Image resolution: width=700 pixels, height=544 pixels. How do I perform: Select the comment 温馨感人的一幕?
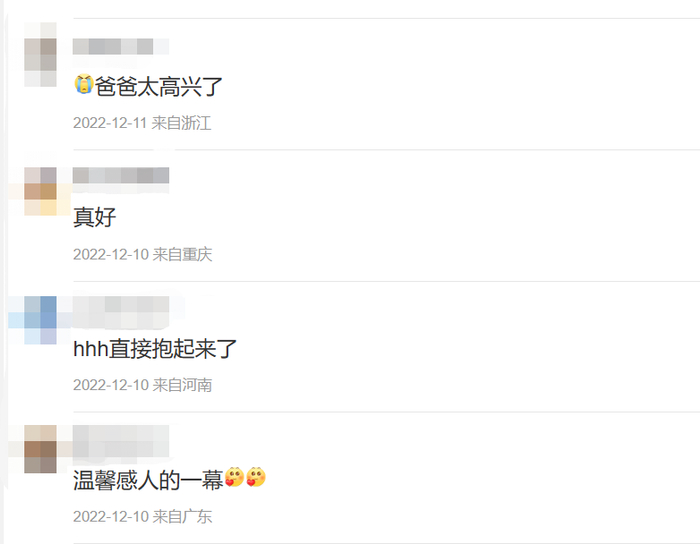pyautogui.click(x=148, y=480)
